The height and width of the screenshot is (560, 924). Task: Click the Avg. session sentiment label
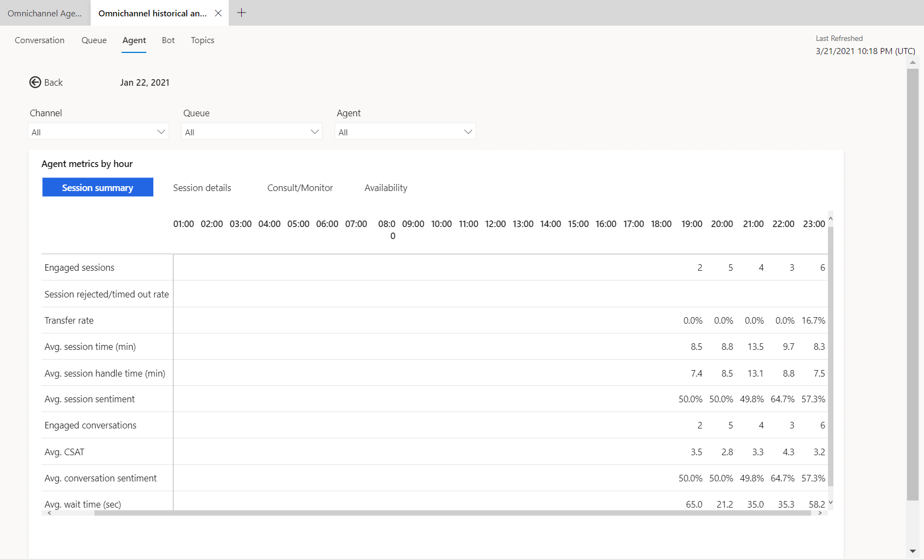coord(90,399)
